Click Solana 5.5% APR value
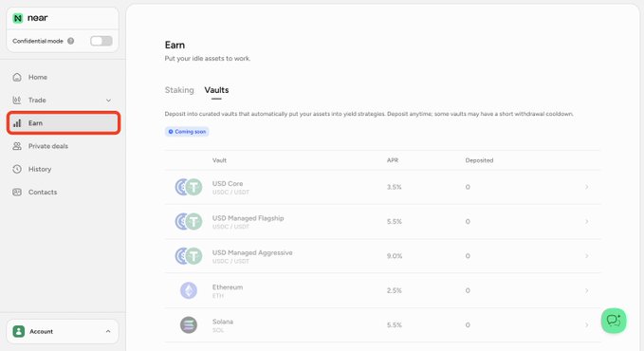 pos(395,325)
